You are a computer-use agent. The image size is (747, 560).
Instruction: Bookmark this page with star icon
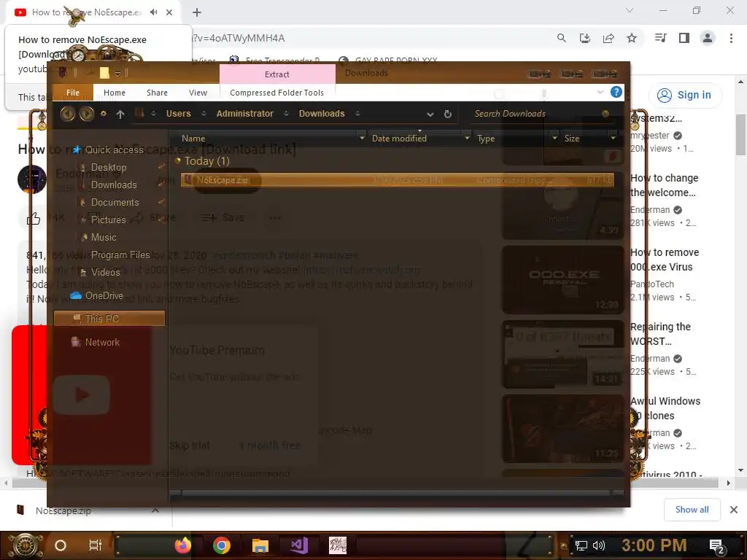click(x=632, y=38)
